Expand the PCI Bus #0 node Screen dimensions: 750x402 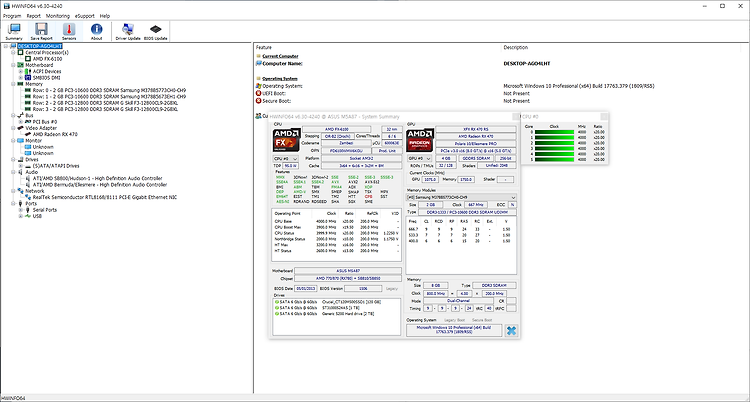pyautogui.click(x=21, y=122)
